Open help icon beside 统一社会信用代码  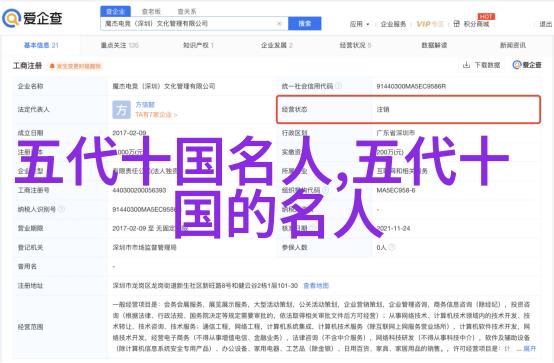[x=338, y=86]
